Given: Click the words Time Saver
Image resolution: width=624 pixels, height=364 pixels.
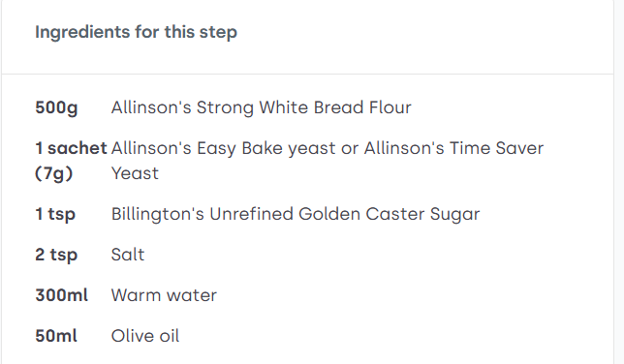Looking at the screenshot, I should point(496,148).
